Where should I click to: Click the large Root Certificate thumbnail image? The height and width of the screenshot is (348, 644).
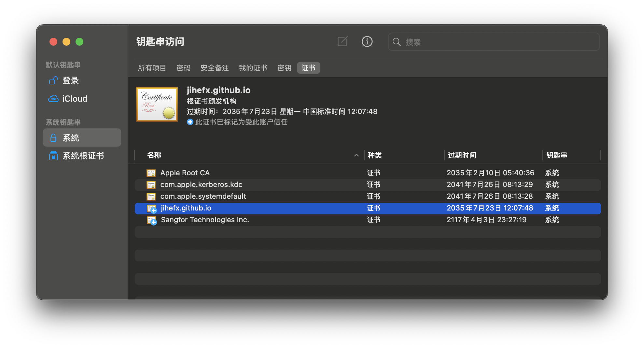coord(157,105)
